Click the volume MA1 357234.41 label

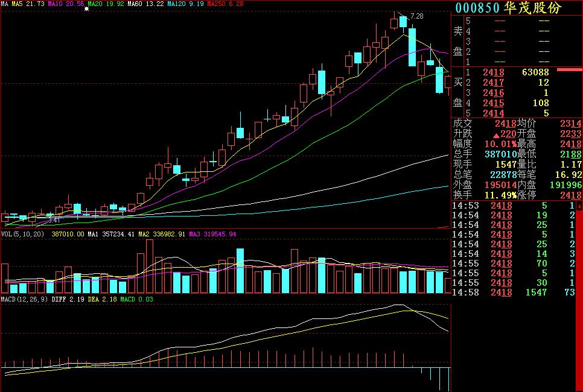111,234
